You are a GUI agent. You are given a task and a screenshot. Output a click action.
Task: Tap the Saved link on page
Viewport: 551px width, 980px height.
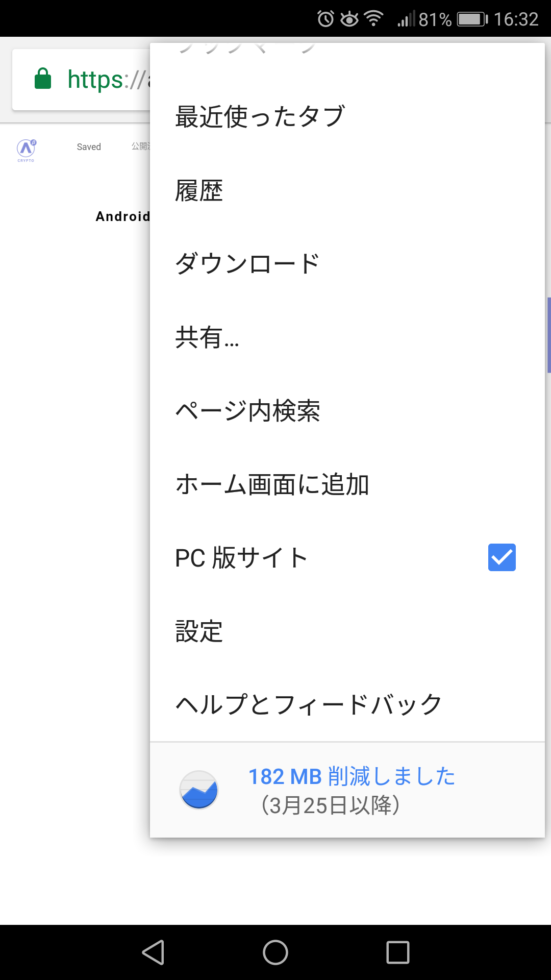click(89, 147)
